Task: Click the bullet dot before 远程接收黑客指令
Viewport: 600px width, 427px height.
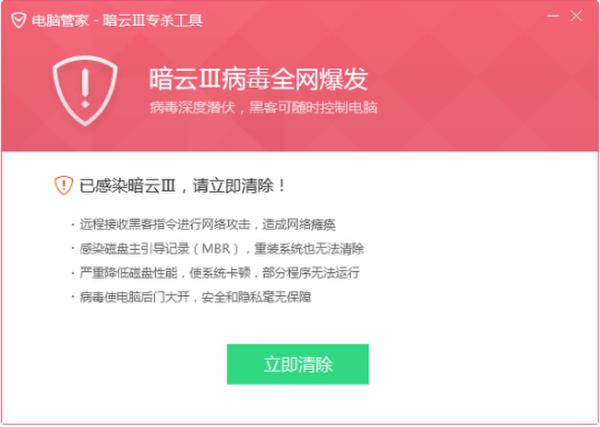Action: tap(73, 224)
